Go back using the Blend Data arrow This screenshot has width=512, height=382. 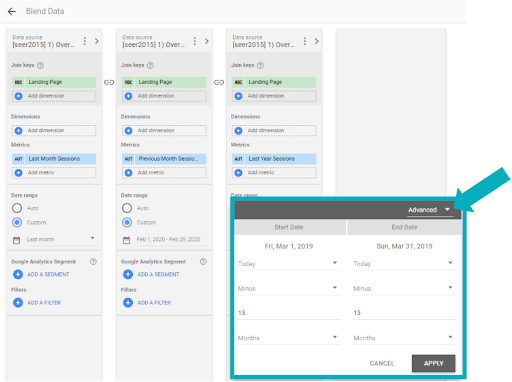coord(12,12)
